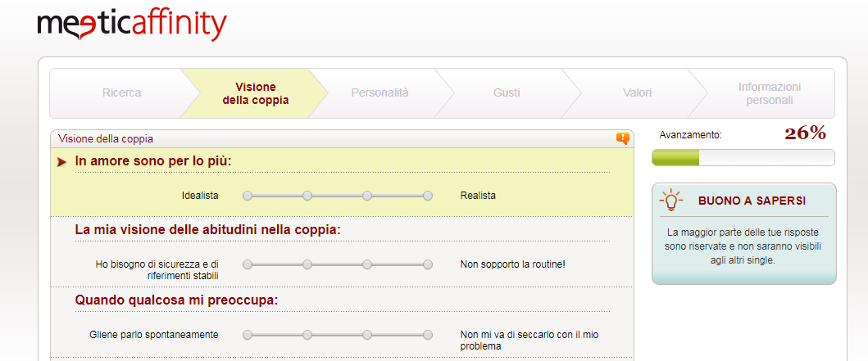Click the red arrow beside the first question
Image resolution: width=868 pixels, height=361 pixels.
pos(61,161)
